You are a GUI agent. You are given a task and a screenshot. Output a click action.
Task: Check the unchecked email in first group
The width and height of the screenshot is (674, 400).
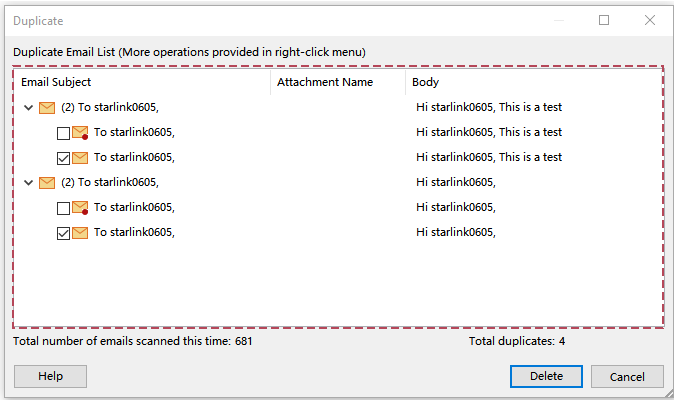[x=64, y=133]
